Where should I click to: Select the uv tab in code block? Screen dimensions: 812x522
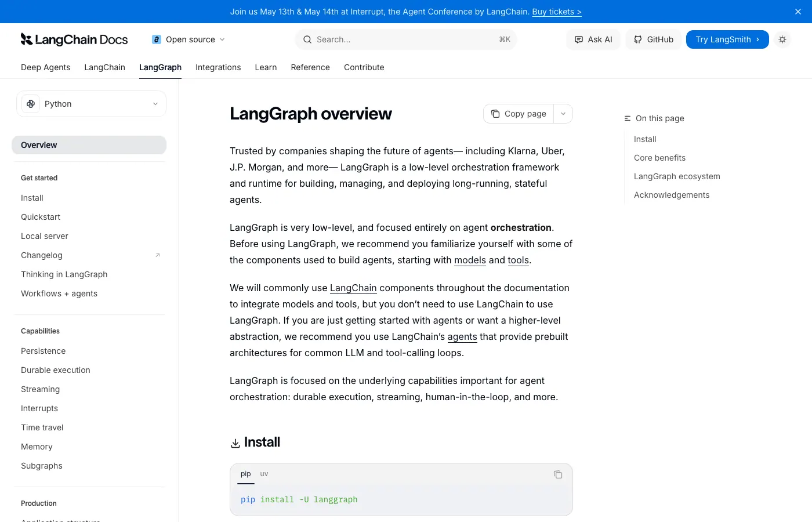264,474
